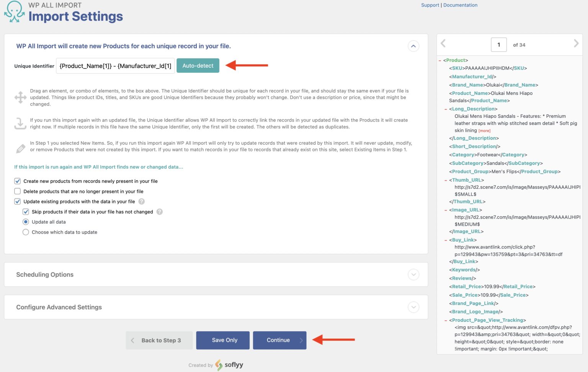Collapse the Long_Description XML node
The height and width of the screenshot is (372, 588).
pyautogui.click(x=446, y=109)
